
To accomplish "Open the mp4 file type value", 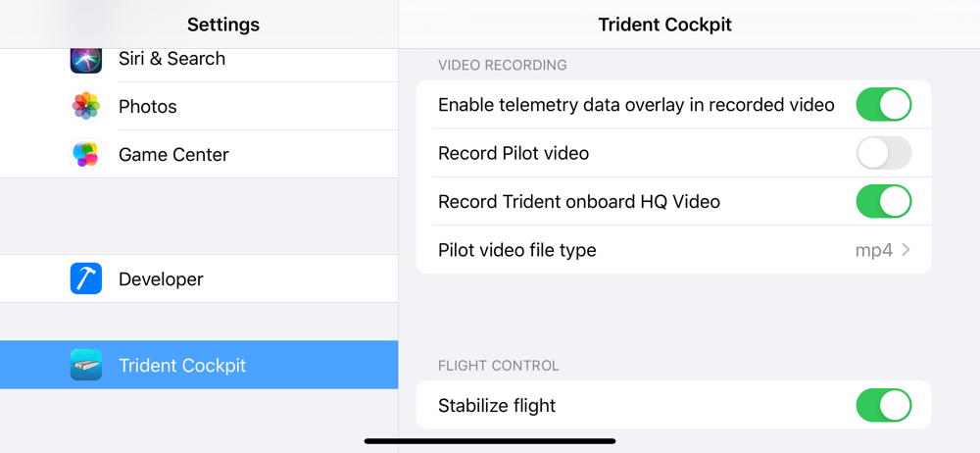I will pyautogui.click(x=874, y=251).
